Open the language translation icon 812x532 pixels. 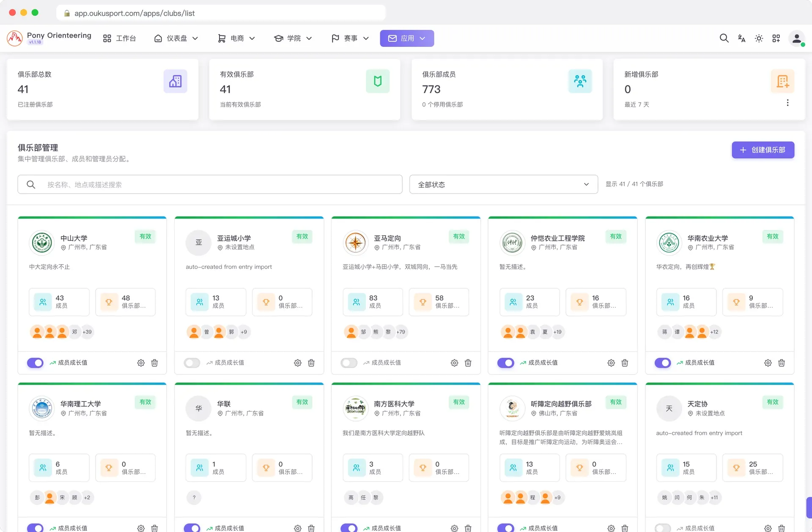click(x=741, y=38)
